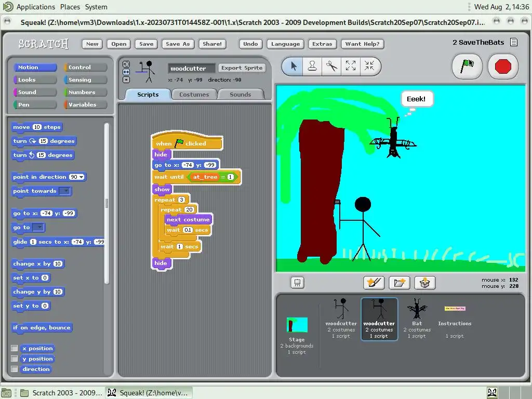
Task: Click Export Sprite button
Action: [x=242, y=68]
